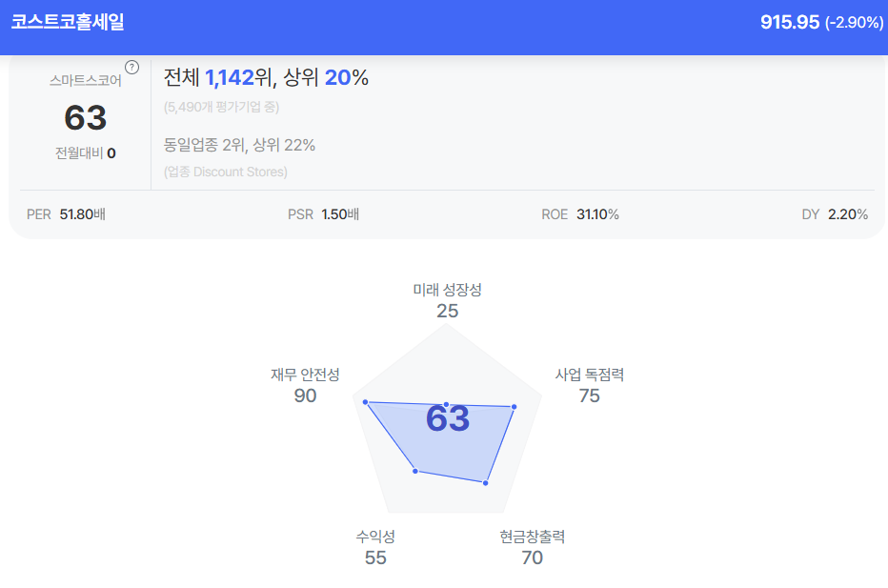Screen dimensions: 888x588
Task: Click the SmartScore value 63 in card
Action: click(85, 117)
